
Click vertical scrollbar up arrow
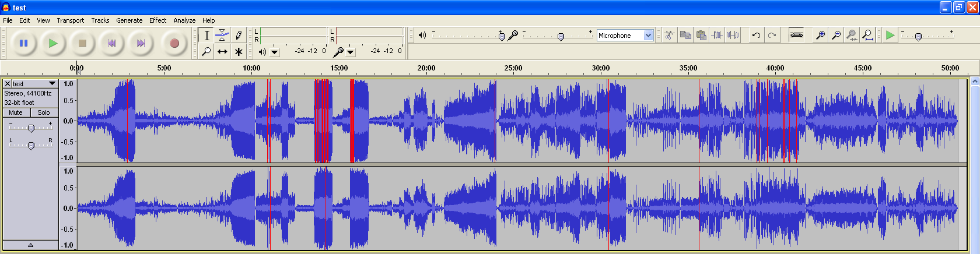coord(974,82)
